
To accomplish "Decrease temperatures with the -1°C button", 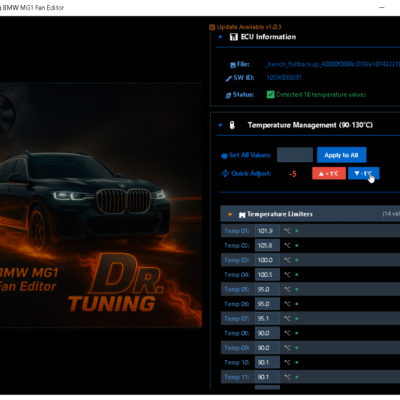I will click(x=363, y=173).
